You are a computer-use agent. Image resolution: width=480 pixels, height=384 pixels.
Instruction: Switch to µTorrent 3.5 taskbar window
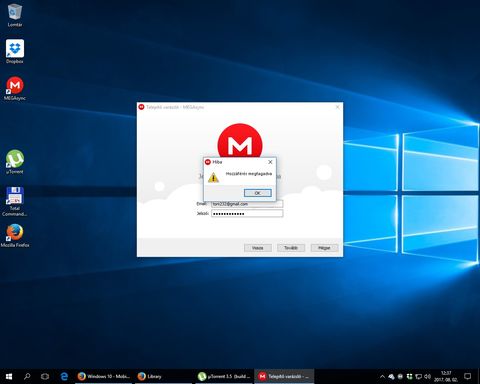click(224, 376)
